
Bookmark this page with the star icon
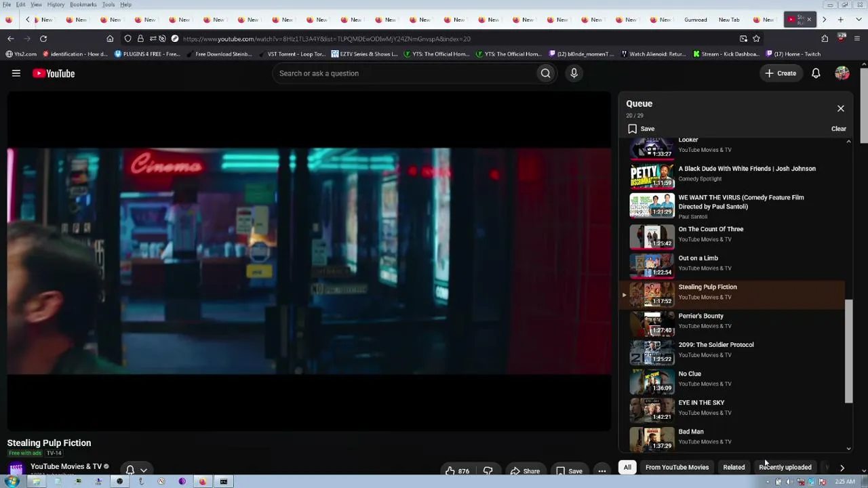coord(756,39)
